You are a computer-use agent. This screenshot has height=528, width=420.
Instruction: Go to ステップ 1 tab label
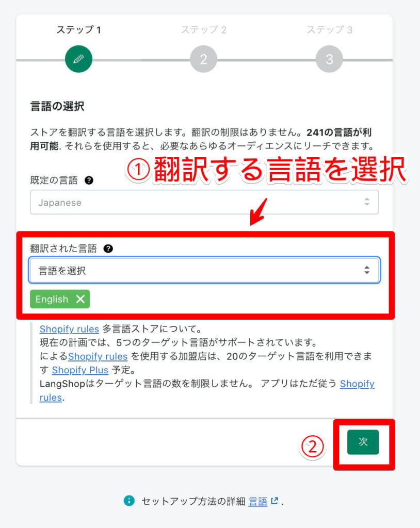pyautogui.click(x=78, y=30)
